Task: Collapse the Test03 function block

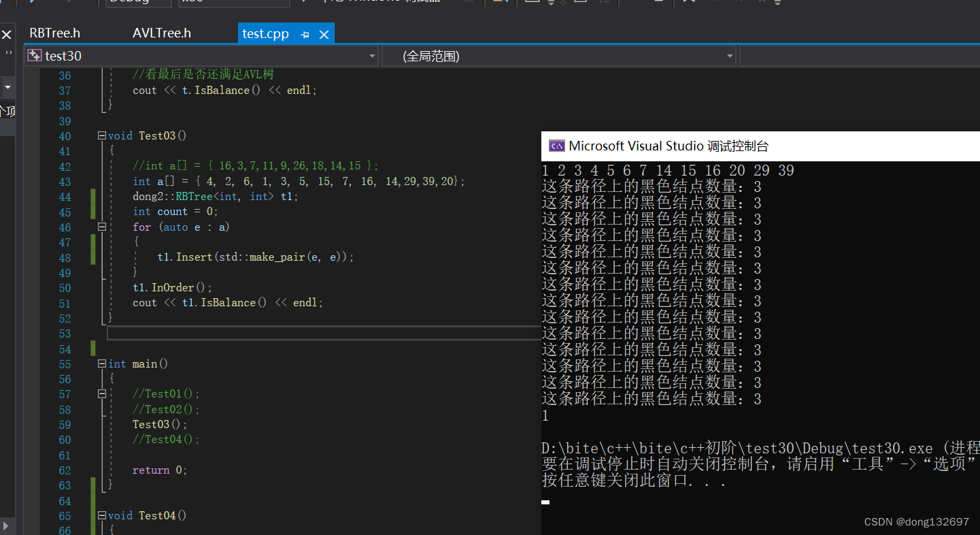Action: point(102,135)
